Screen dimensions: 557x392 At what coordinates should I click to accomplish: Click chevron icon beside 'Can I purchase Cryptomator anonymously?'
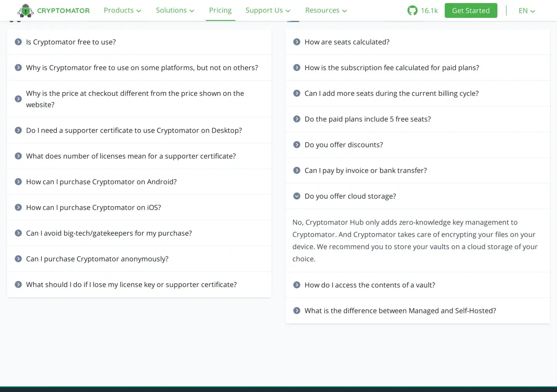coord(18,258)
